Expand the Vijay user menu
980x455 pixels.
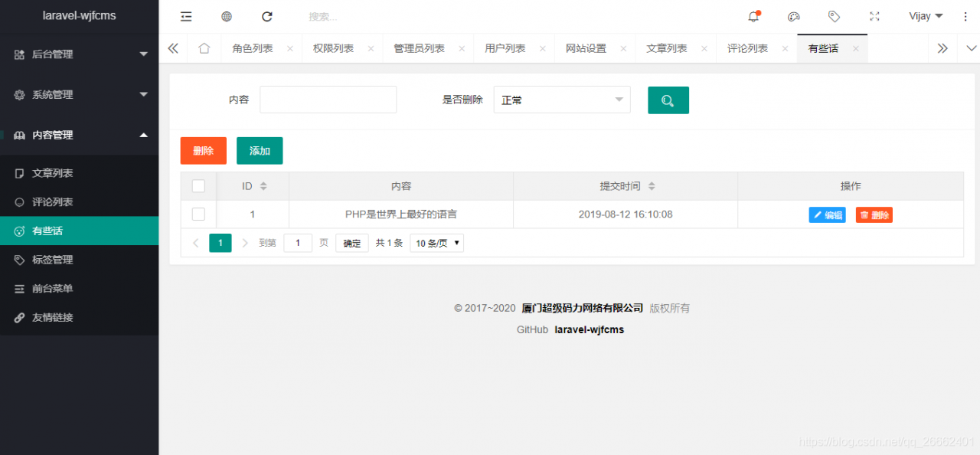[926, 16]
